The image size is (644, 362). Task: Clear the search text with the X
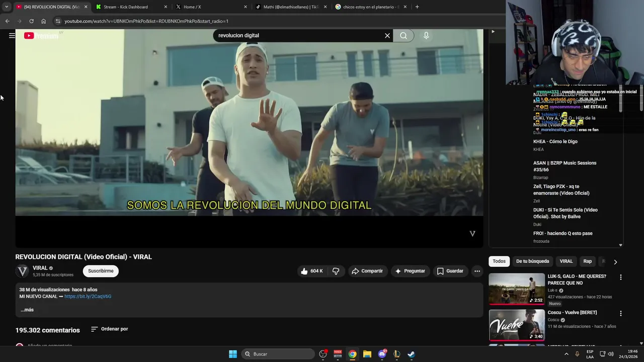pyautogui.click(x=387, y=36)
